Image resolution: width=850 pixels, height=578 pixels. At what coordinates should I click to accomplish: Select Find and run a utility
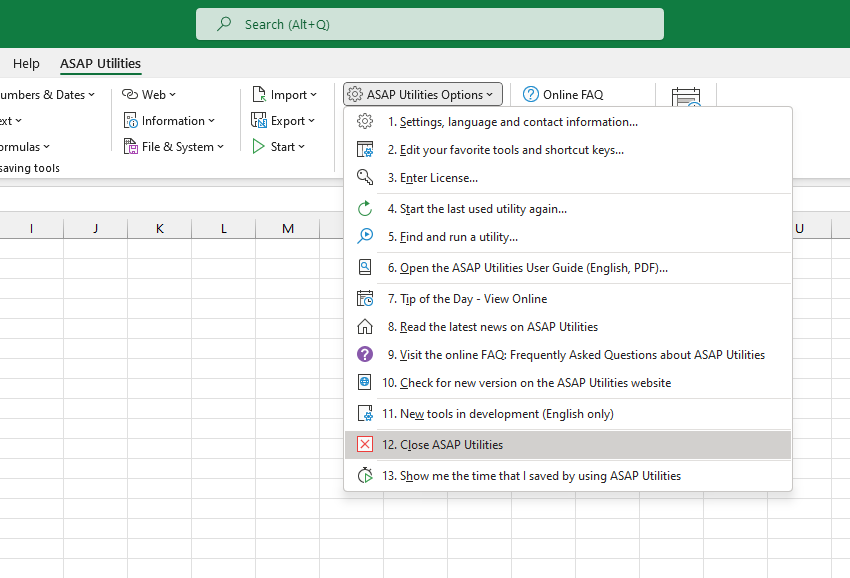pos(568,237)
